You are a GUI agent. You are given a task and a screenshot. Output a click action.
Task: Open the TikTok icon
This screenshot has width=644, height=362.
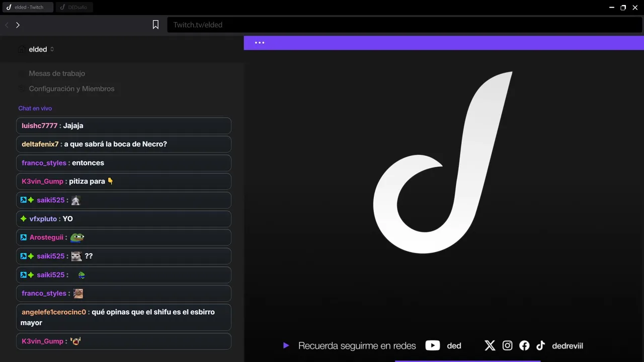click(x=540, y=345)
